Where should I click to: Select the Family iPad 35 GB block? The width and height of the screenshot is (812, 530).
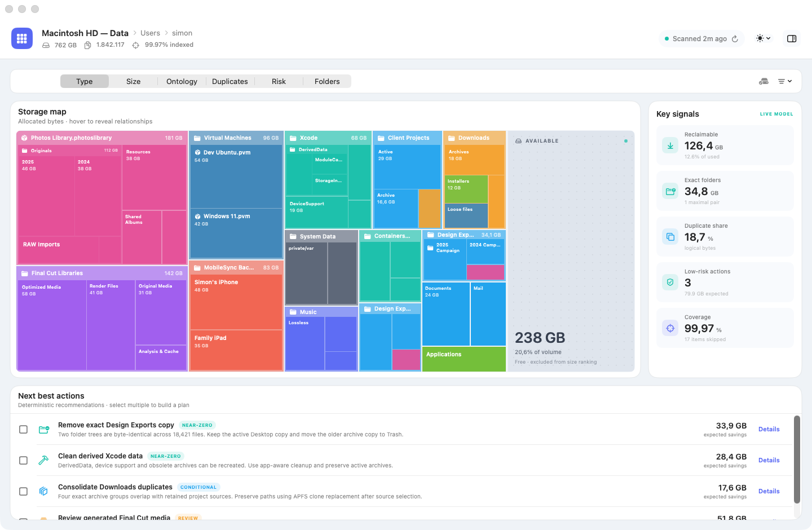(236, 350)
